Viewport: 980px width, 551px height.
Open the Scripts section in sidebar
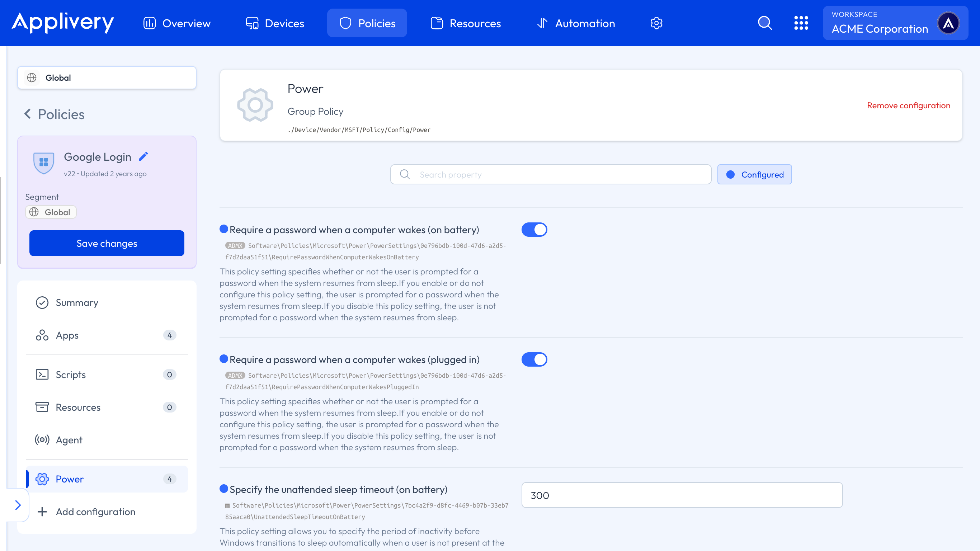(x=71, y=375)
